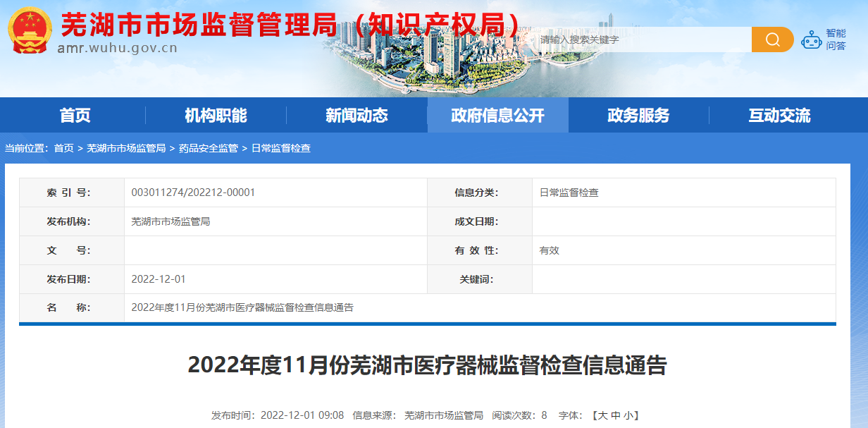Click the 关键词 label cell
This screenshot has width=868, height=428.
480,279
